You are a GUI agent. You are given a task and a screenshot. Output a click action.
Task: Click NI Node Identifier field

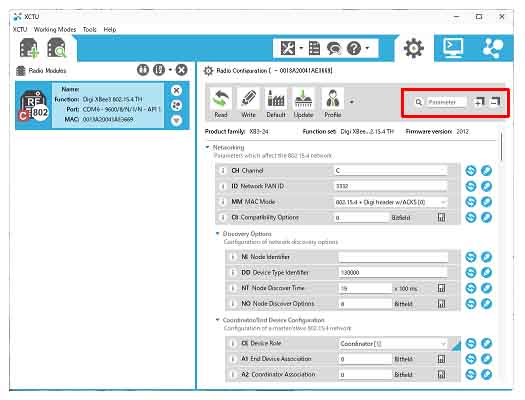[x=393, y=257]
